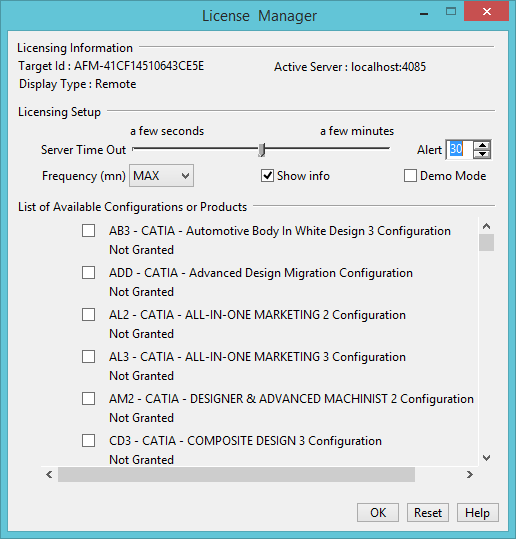The width and height of the screenshot is (516, 539).
Task: Click the Active Server localhost:4085 text
Action: click(350, 67)
